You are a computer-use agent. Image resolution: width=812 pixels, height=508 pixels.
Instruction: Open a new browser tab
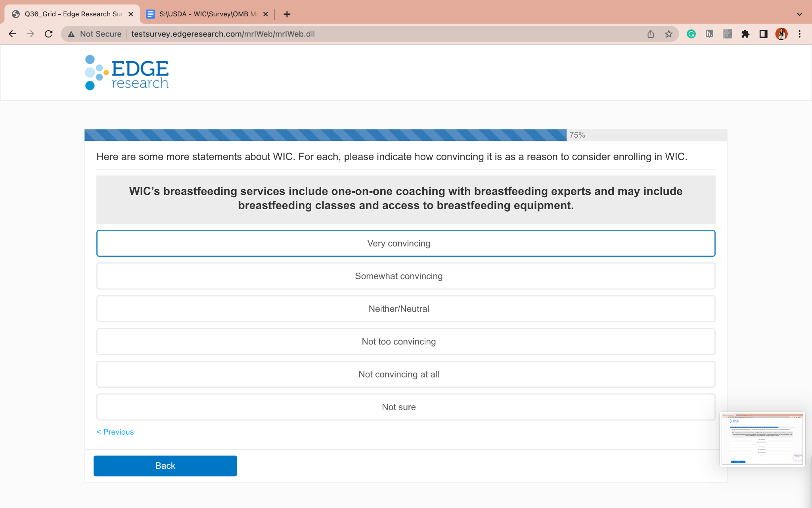[287, 14]
